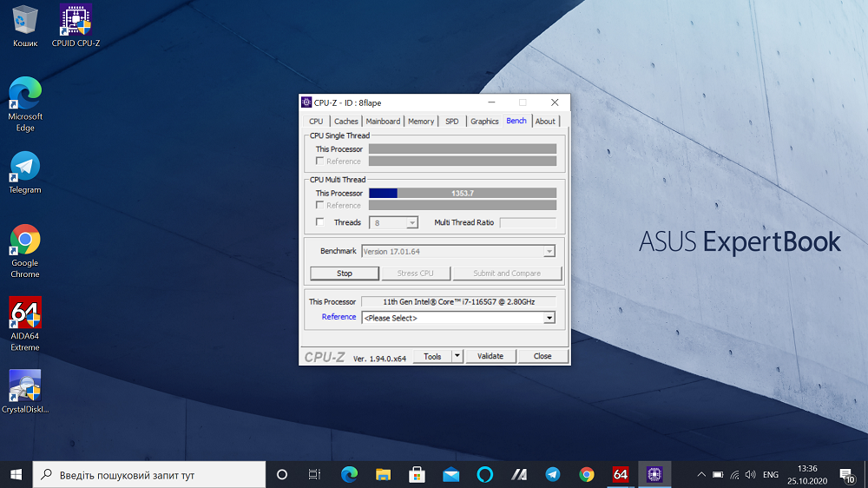Toggle Multi Thread Reference checkbox
Screen dimensions: 868x488
pos(319,205)
